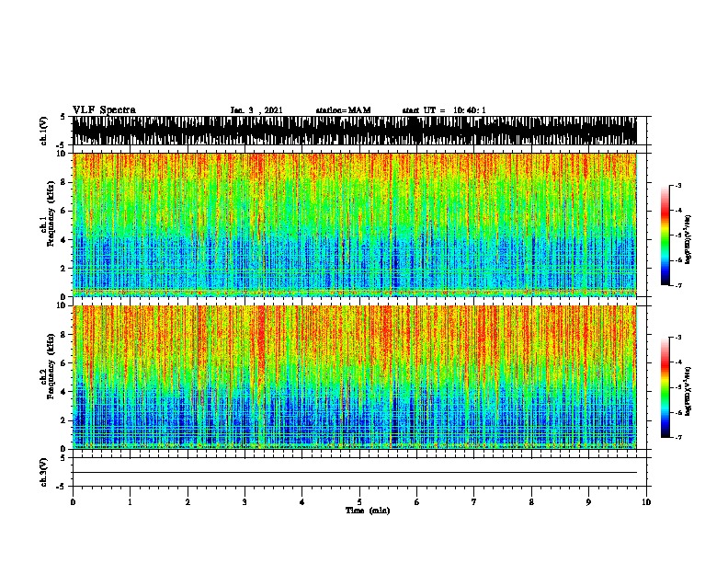This screenshot has height=563, width=728.
Task: Click the ch.2 PSD color bar
Action: tap(665, 387)
